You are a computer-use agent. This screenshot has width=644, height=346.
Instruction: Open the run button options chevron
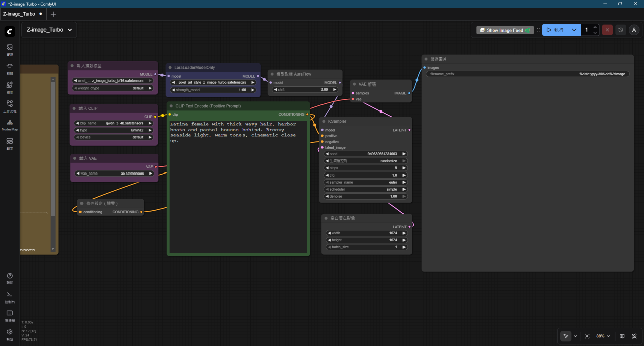click(574, 30)
